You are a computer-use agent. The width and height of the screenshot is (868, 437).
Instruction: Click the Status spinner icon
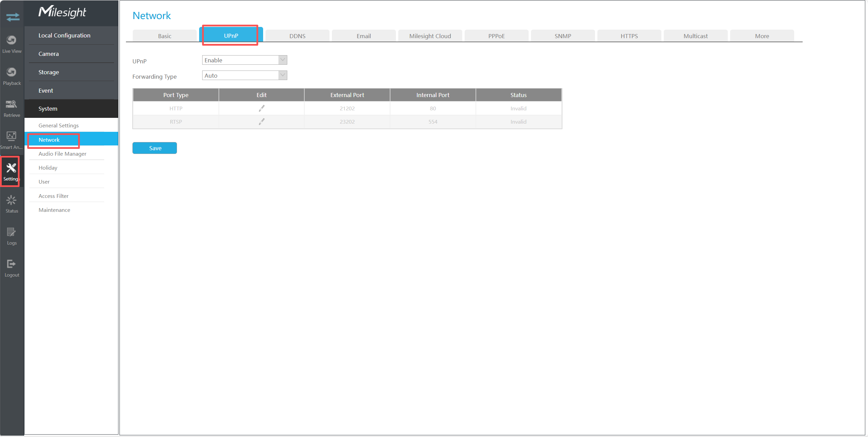[12, 200]
